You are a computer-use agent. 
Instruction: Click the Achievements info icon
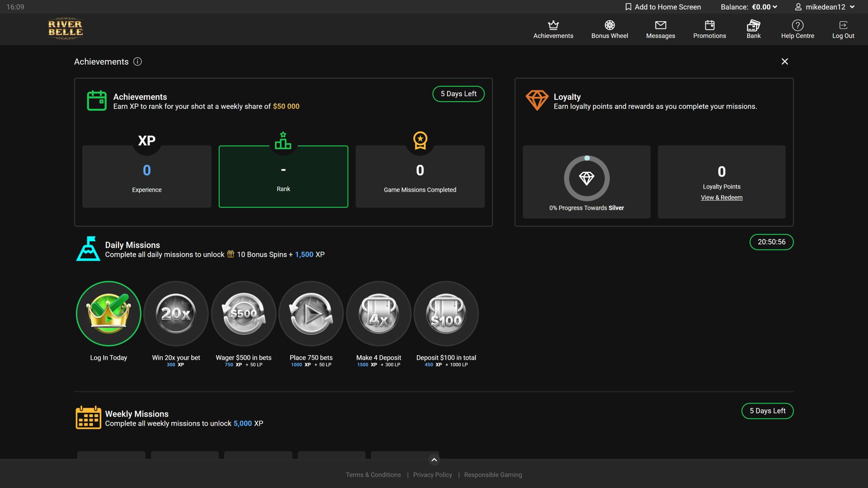tap(137, 61)
